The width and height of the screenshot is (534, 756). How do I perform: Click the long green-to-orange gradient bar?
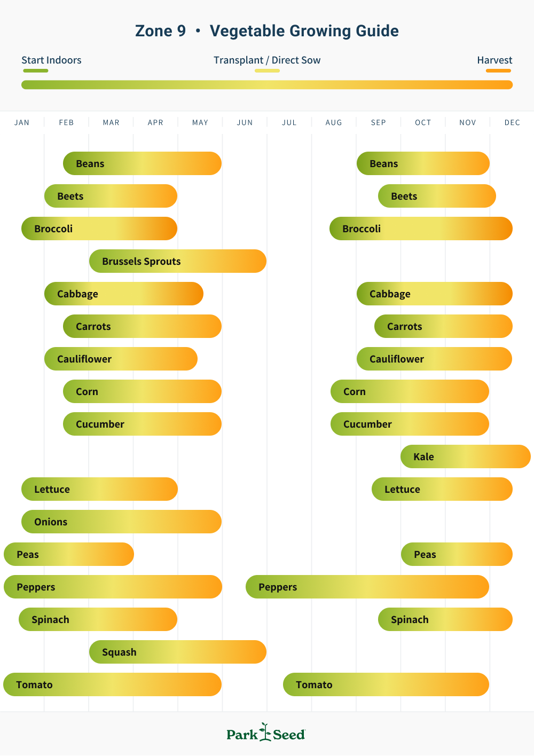(x=267, y=85)
